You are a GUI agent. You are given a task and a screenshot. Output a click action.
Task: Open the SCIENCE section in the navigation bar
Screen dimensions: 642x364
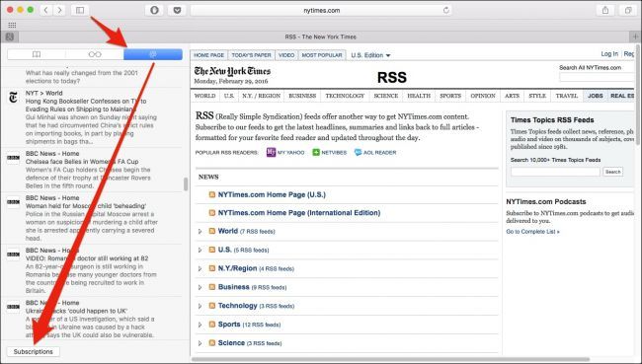(x=385, y=96)
